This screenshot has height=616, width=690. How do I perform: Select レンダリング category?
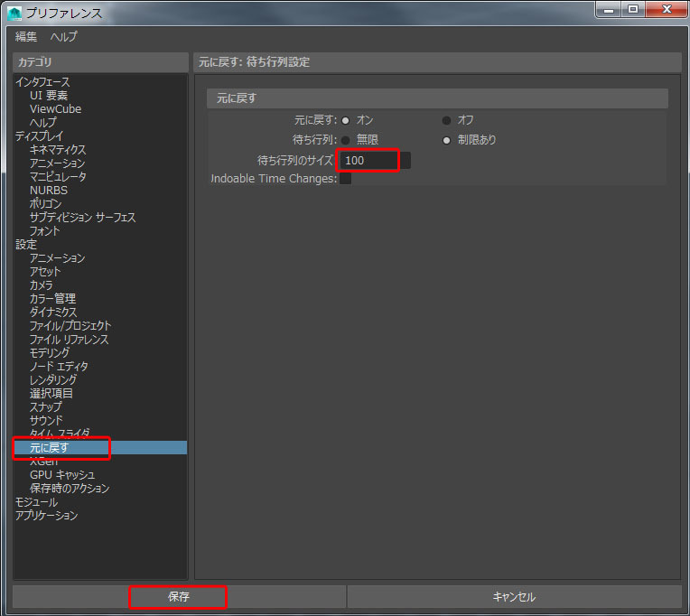point(53,380)
